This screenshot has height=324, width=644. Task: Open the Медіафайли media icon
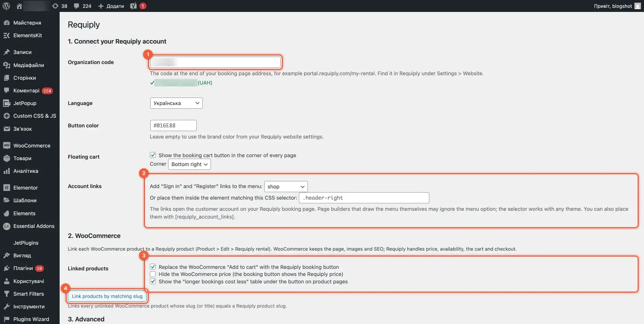[7, 65]
